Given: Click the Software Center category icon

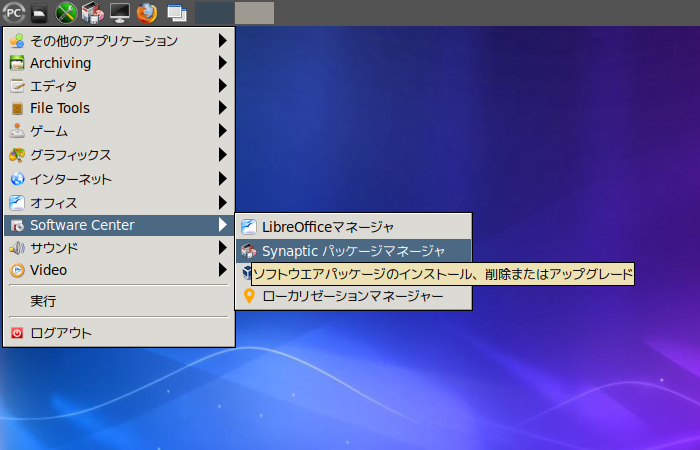Looking at the screenshot, I should [x=17, y=225].
